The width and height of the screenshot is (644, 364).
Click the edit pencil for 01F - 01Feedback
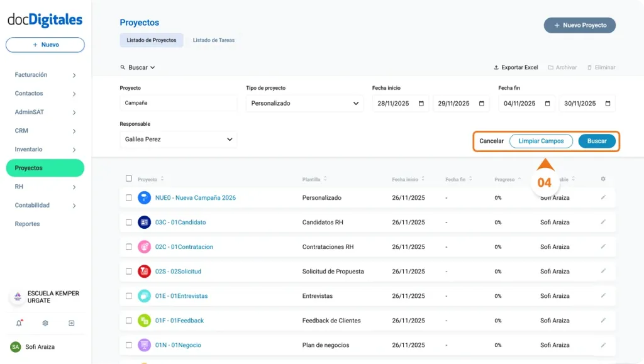click(603, 320)
